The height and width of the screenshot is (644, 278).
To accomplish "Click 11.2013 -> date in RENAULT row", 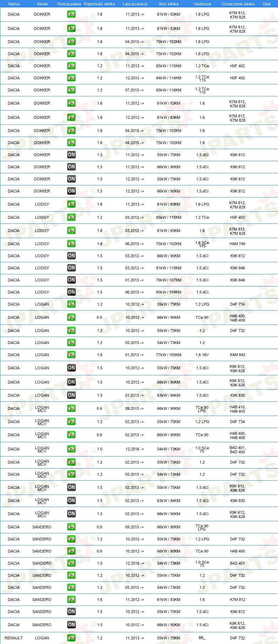I will (x=134, y=638).
